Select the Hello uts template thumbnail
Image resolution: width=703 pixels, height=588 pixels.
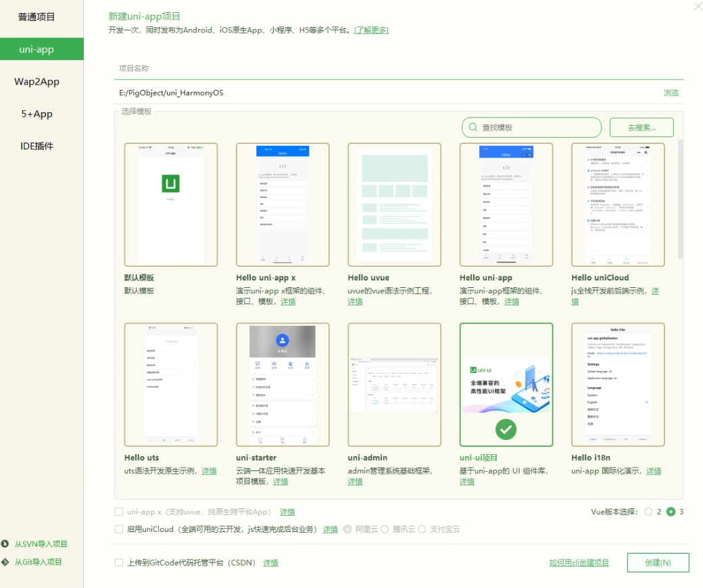pos(171,385)
